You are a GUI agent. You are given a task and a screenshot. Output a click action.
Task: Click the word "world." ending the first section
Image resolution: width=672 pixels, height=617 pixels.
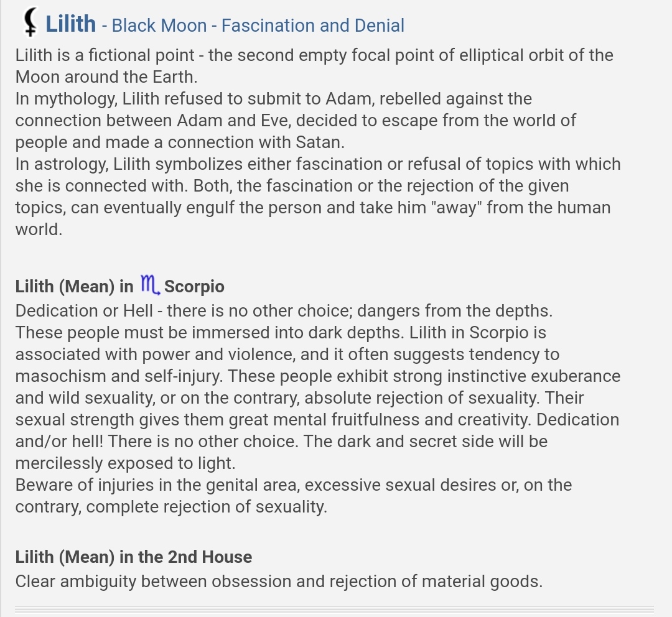(x=39, y=230)
